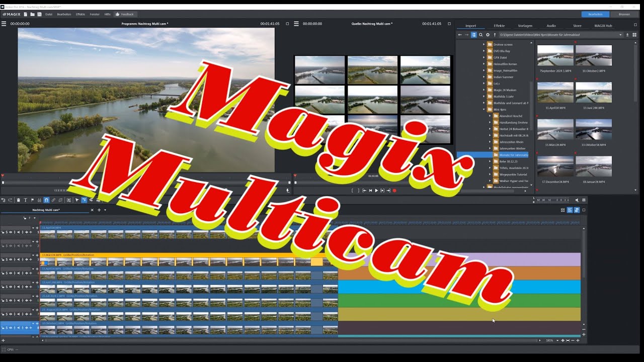Click the blue Bearbeiten mode button

click(595, 14)
